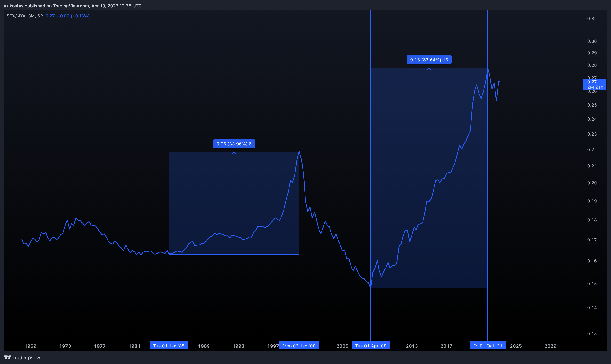This screenshot has width=611, height=364.
Task: Click the 0.30 price axis label
Action: click(592, 41)
